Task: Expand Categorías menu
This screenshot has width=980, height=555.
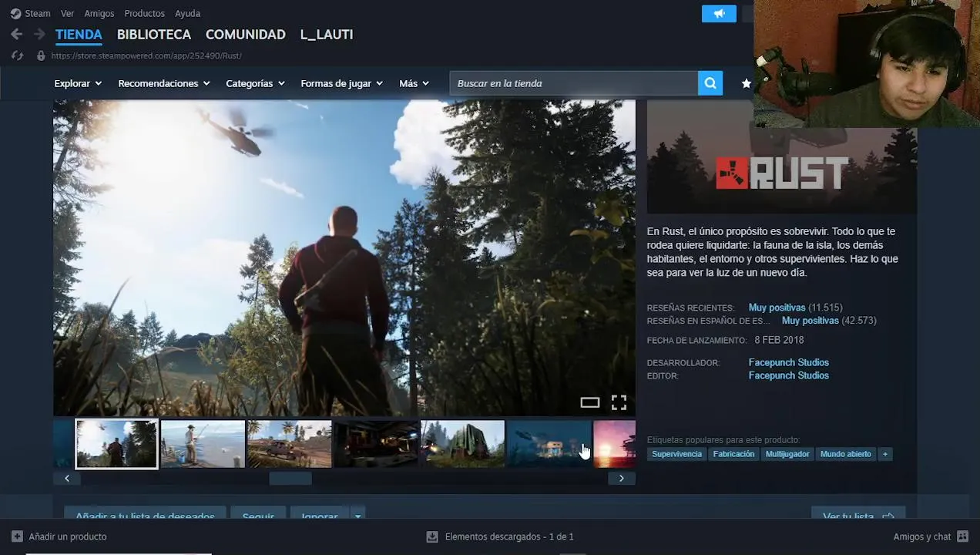Action: point(255,83)
